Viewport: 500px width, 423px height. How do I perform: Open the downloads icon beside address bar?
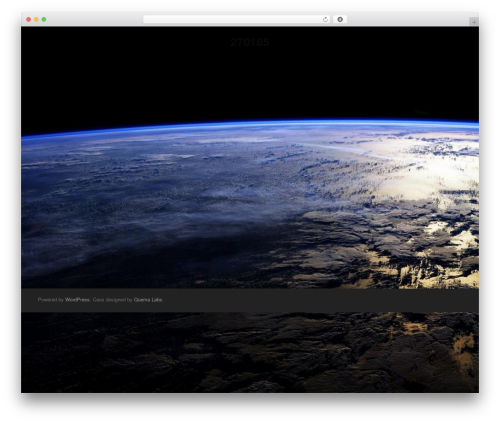[x=340, y=19]
